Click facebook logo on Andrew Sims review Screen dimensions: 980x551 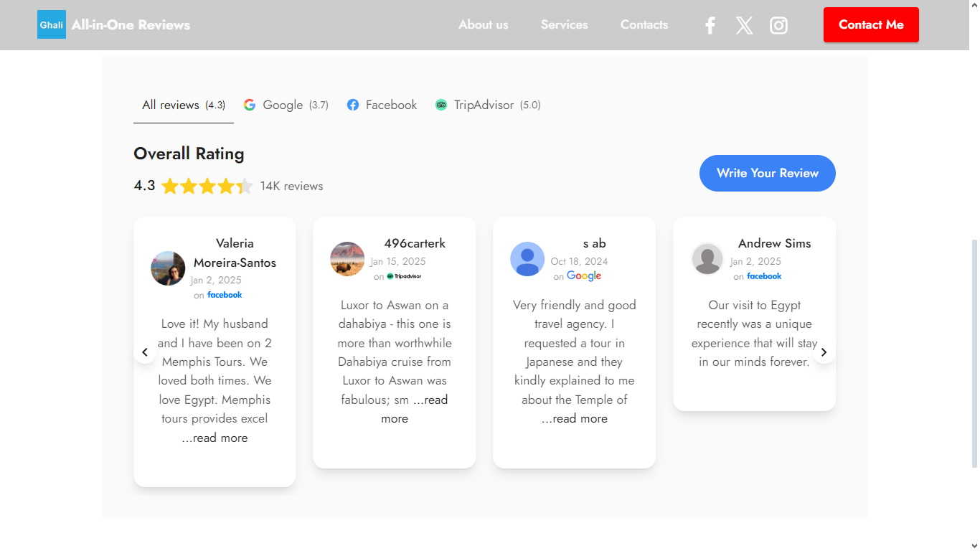pyautogui.click(x=764, y=276)
